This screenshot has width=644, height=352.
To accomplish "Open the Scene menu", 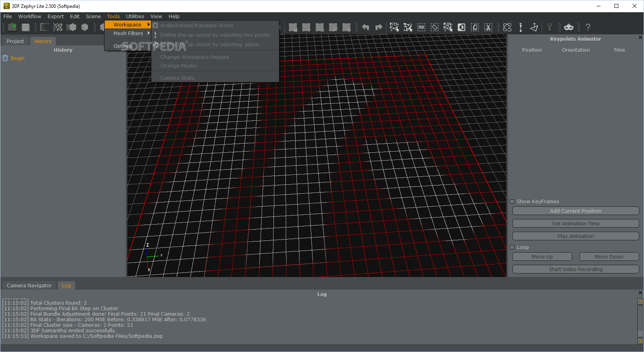I will (x=93, y=17).
